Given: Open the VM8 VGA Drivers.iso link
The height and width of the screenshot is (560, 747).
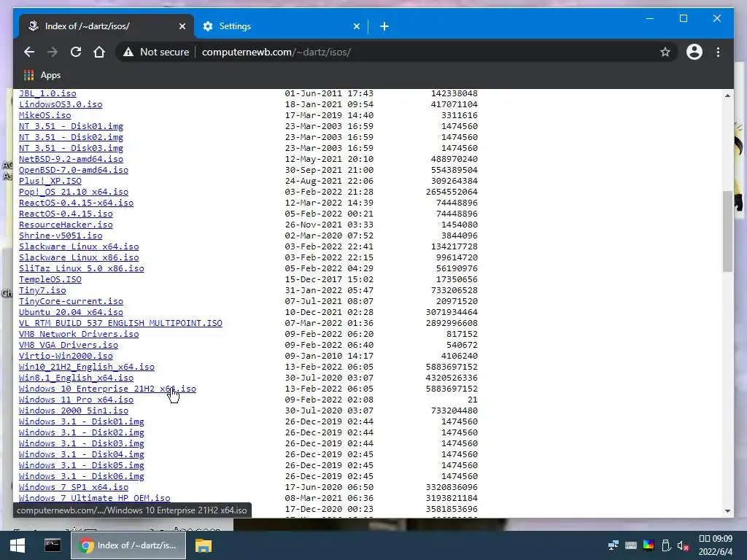Looking at the screenshot, I should (68, 345).
